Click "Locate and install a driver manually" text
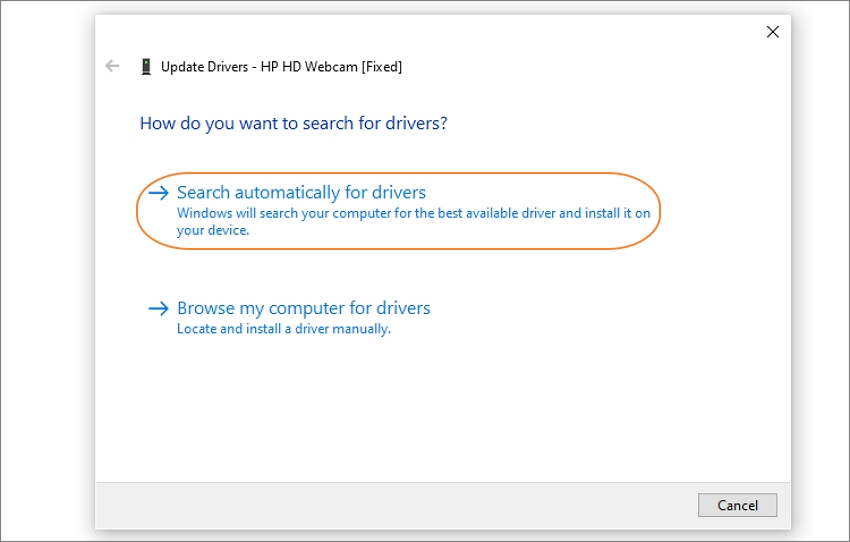The width and height of the screenshot is (850, 542). [284, 329]
